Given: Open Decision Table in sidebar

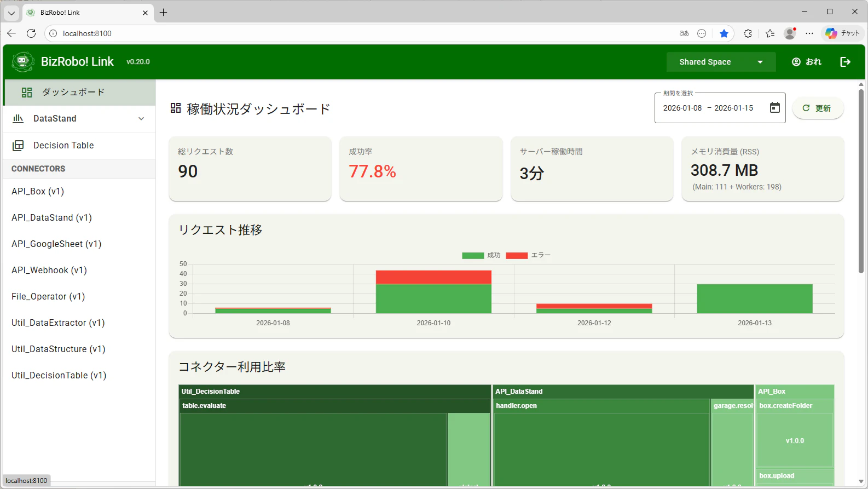Looking at the screenshot, I should 79,145.
